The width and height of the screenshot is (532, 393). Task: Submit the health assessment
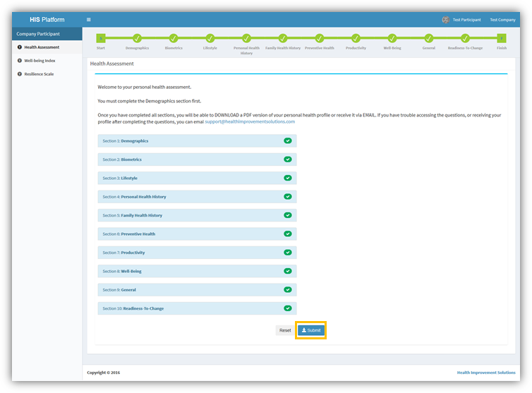311,330
